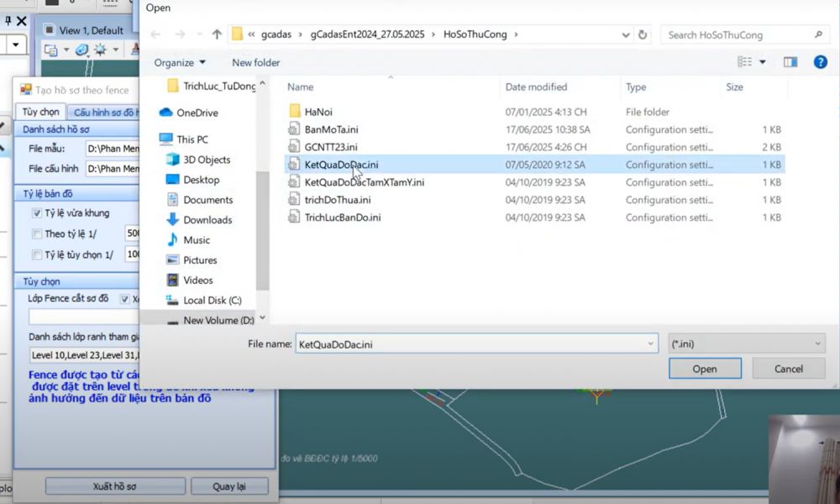This screenshot has width=840, height=504.
Task: Select the HaNoi folder
Action: pyautogui.click(x=319, y=112)
